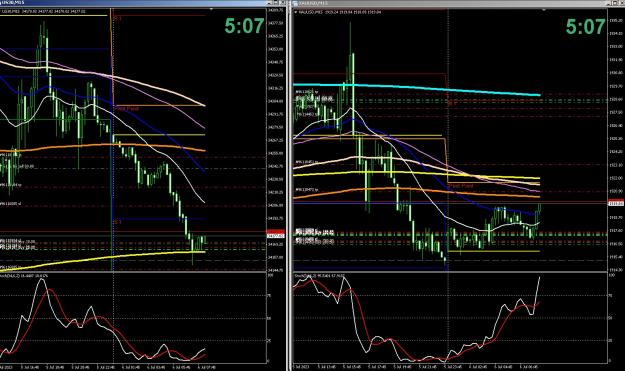Viewport: 625px width, 371px height.
Task: Select the Stoch indicator label in XAUUSD subwindow
Action: point(320,275)
